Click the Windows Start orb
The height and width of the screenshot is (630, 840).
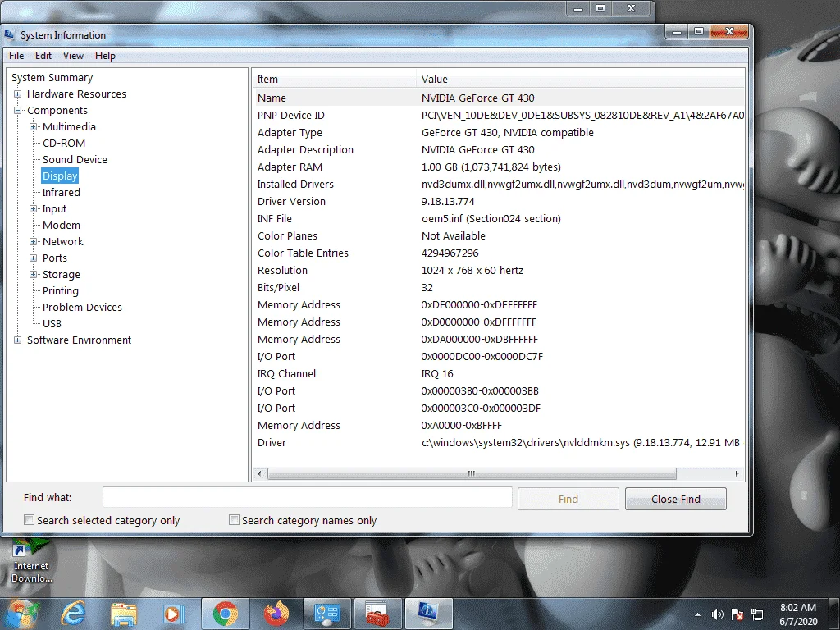click(22, 614)
